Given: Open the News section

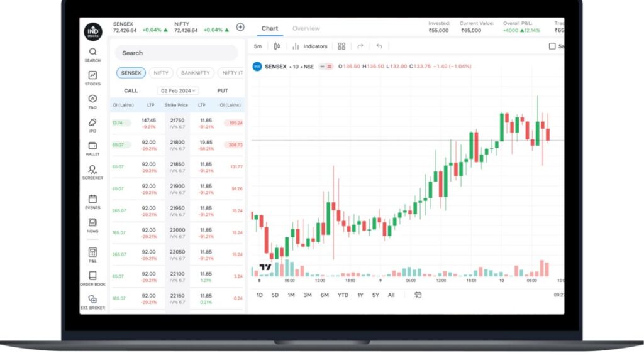Looking at the screenshot, I should 92,225.
